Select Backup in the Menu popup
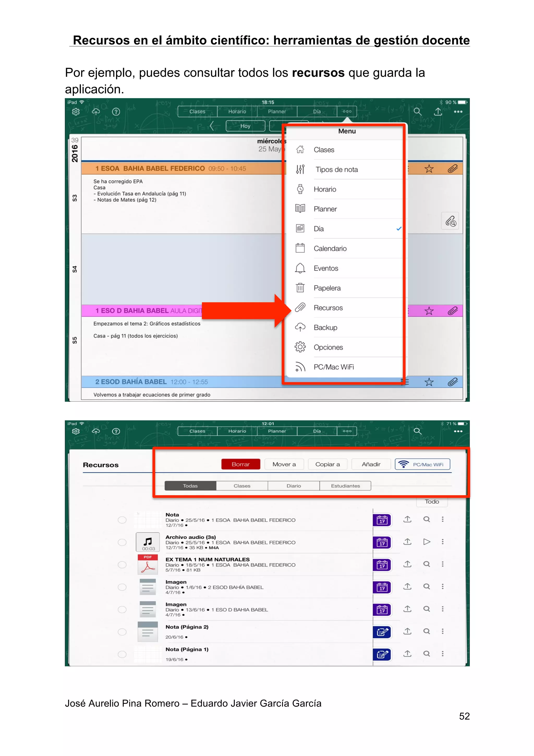This screenshot has width=534, height=756. (325, 328)
